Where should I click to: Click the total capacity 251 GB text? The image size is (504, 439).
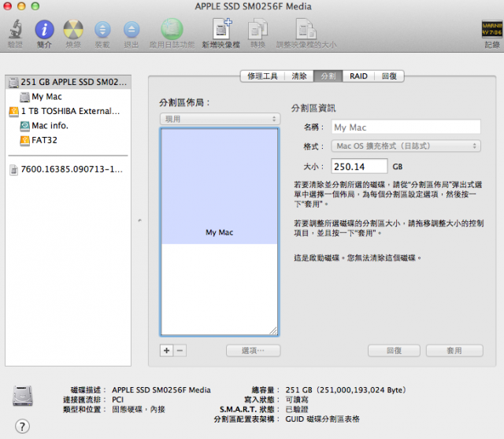click(346, 390)
